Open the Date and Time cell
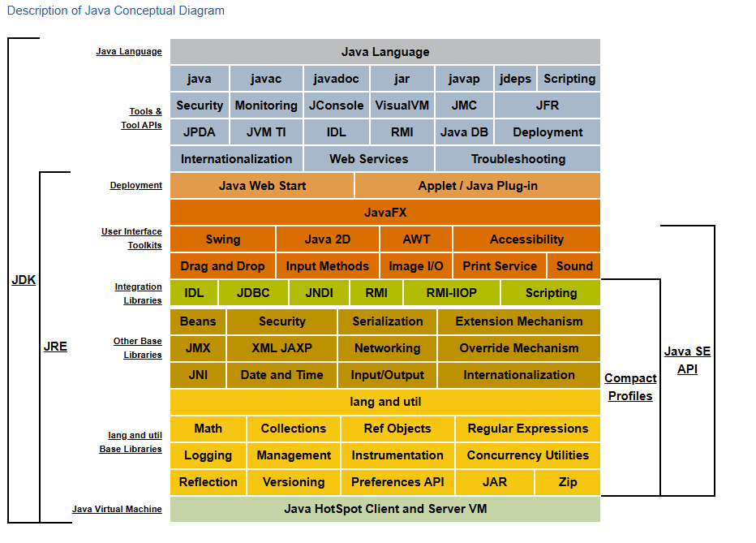Image resolution: width=756 pixels, height=543 pixels. click(x=281, y=375)
